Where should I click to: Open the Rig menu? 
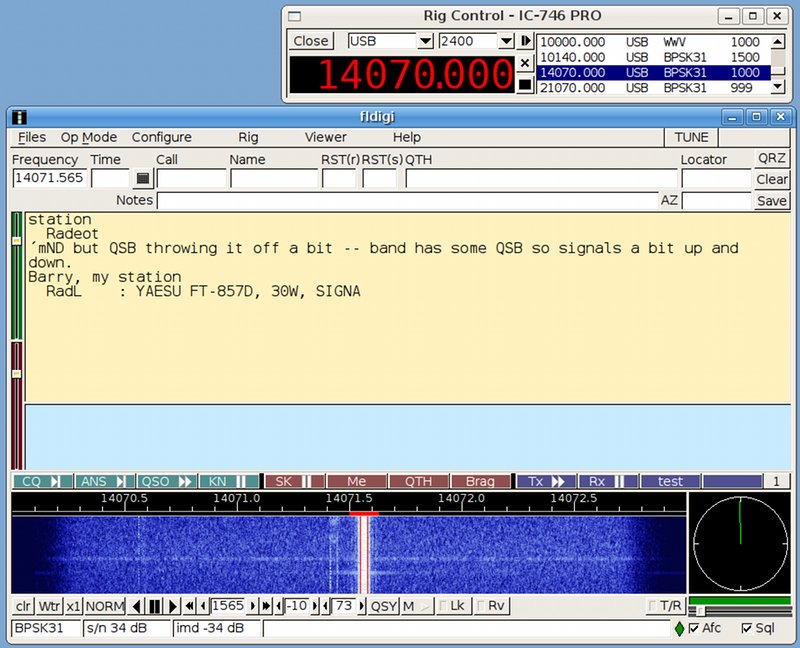(x=248, y=137)
